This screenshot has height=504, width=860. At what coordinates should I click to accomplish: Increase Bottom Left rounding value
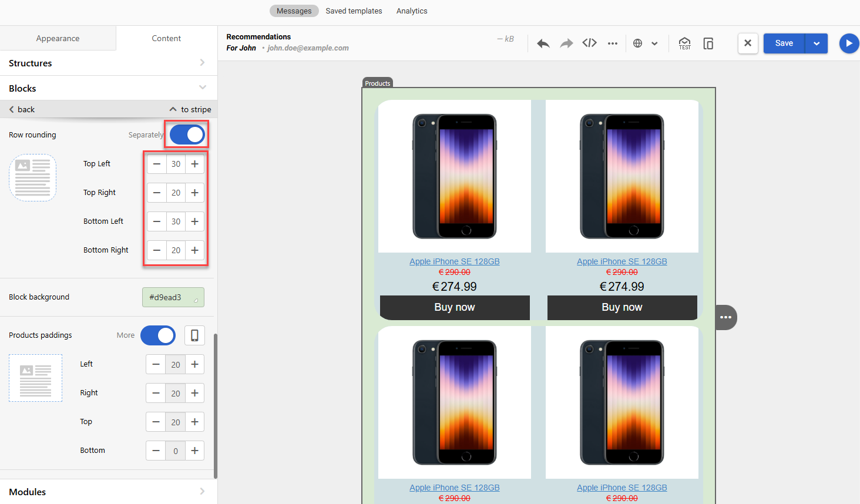[195, 221]
